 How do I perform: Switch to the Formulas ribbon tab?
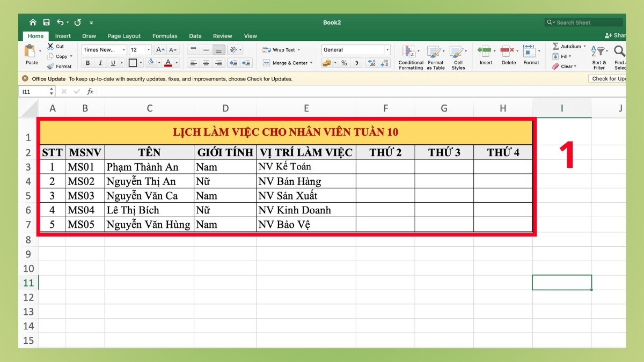[x=165, y=36]
